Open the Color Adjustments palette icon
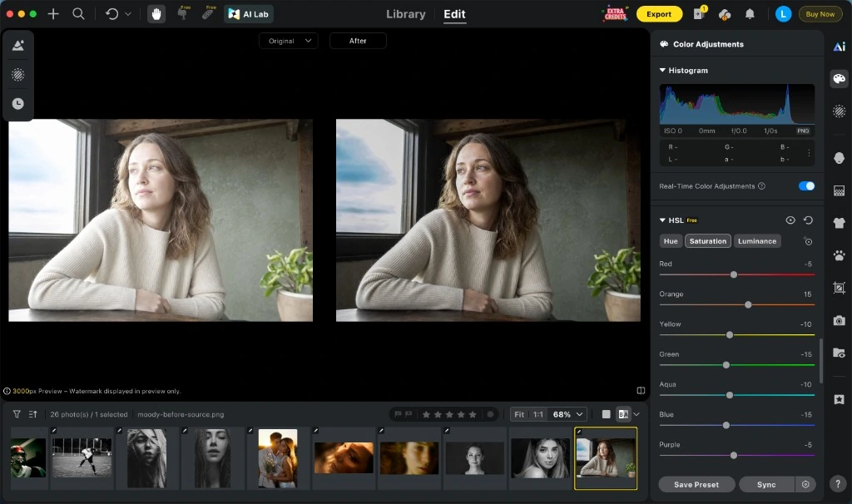 pyautogui.click(x=839, y=79)
